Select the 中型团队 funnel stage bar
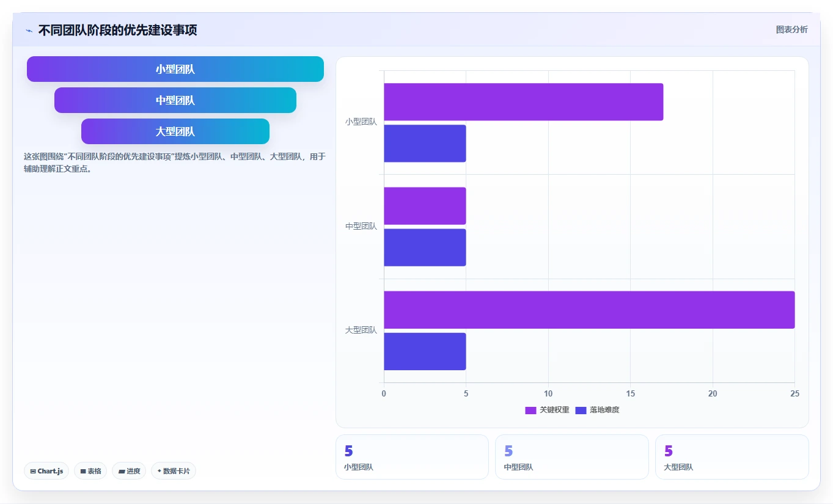The image size is (833, 504). click(x=175, y=100)
